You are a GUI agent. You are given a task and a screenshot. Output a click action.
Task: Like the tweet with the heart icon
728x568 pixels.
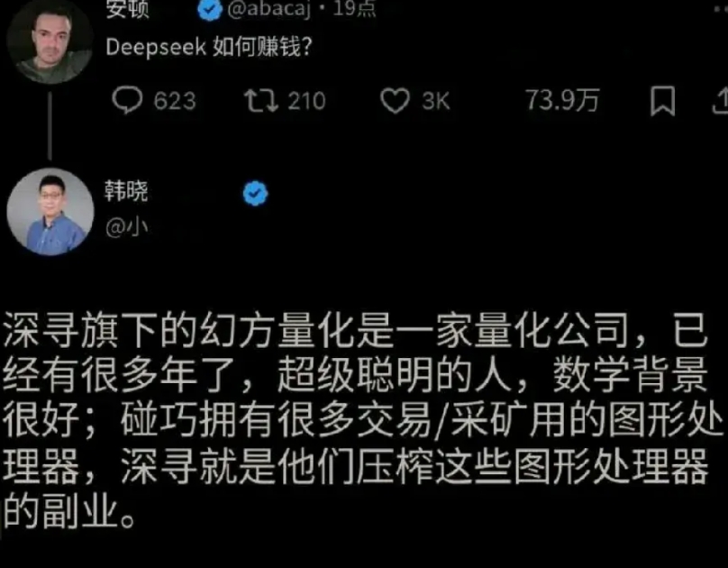point(395,100)
